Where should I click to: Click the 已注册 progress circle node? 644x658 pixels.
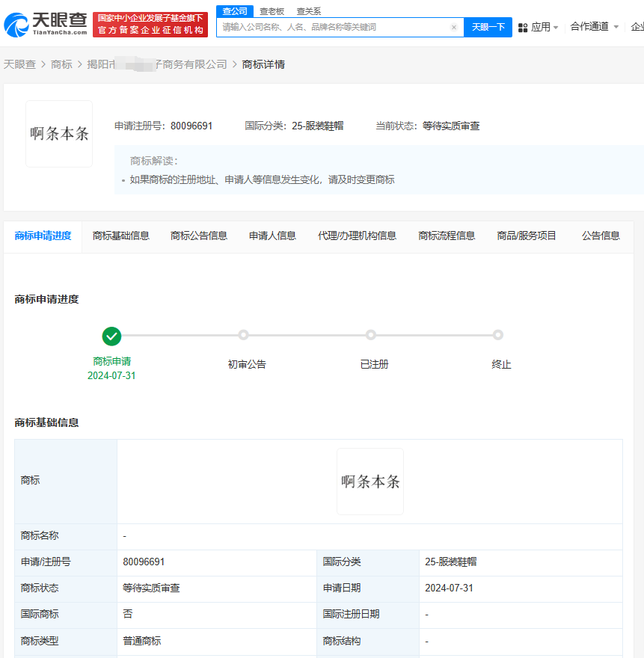(x=372, y=335)
